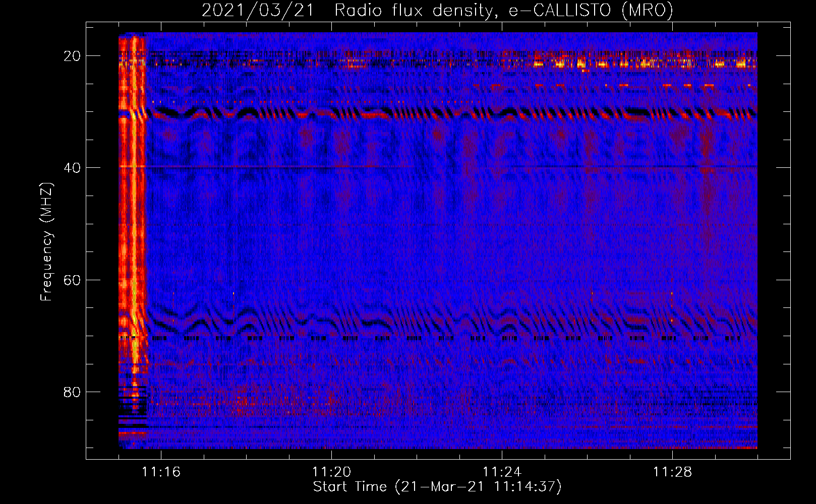816x504 pixels.
Task: Click the 80 MHz frequency tick label
Action: coord(72,392)
